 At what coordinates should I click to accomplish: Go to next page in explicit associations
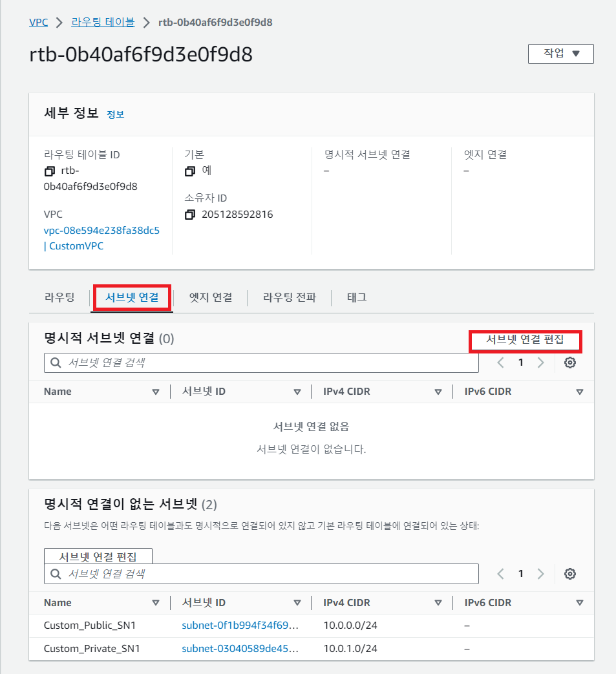[x=541, y=363]
